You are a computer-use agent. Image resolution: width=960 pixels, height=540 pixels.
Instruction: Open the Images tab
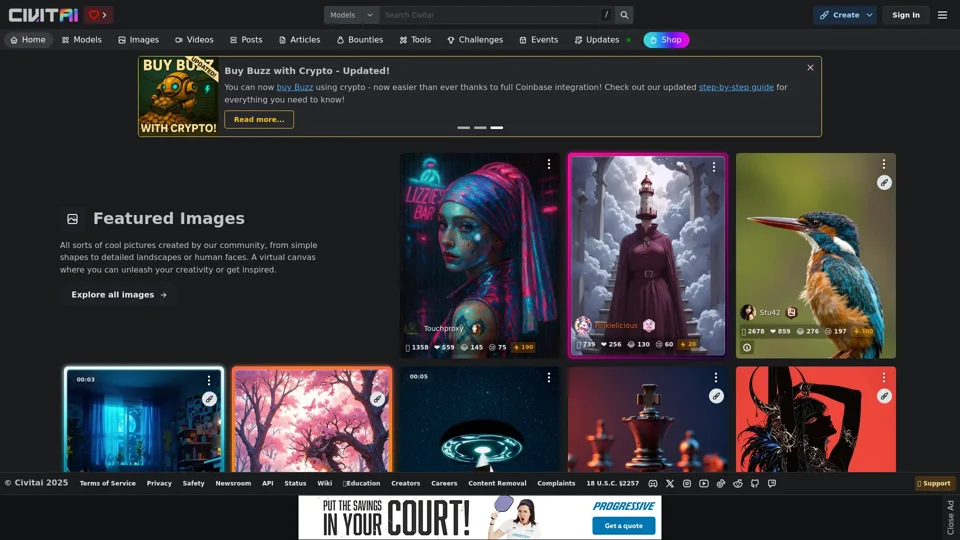click(x=138, y=40)
